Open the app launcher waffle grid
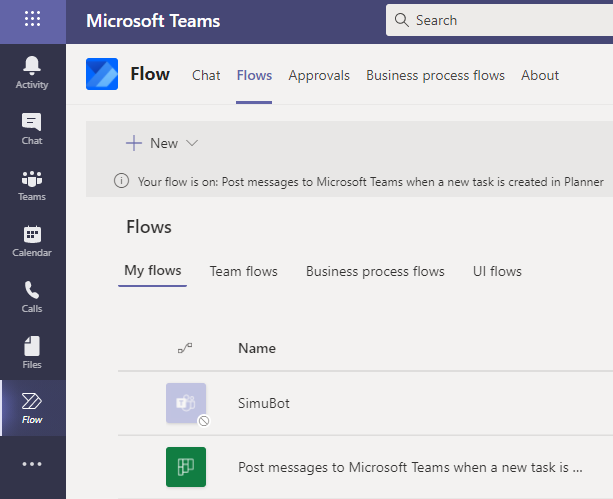Viewport: 613px width, 499px height. pyautogui.click(x=32, y=19)
